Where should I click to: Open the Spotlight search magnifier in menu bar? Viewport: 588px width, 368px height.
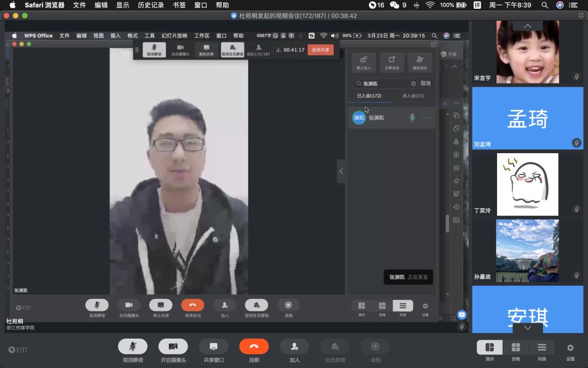[545, 5]
